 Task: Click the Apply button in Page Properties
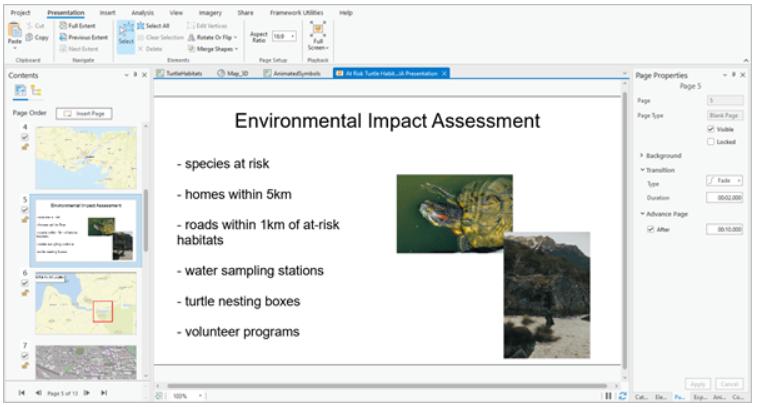click(x=698, y=384)
